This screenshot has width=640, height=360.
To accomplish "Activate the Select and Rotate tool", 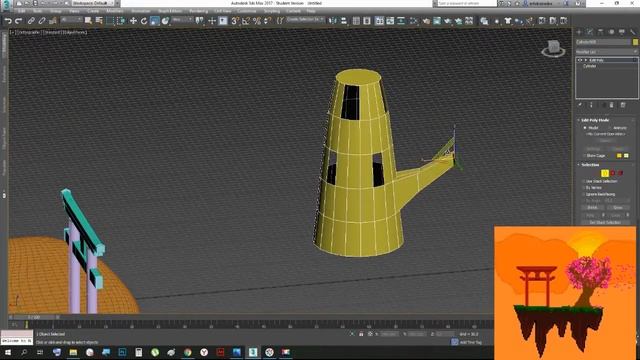I will (144, 20).
